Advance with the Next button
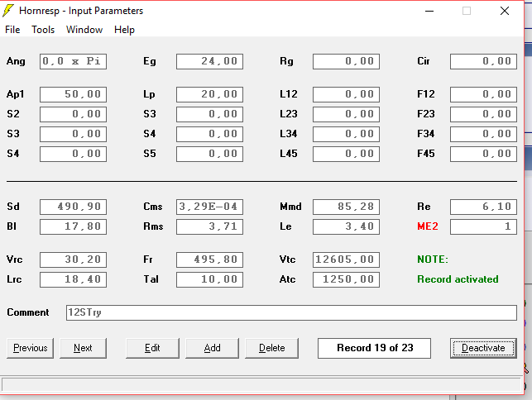Screen dimensions: 532x400 pos(83,348)
